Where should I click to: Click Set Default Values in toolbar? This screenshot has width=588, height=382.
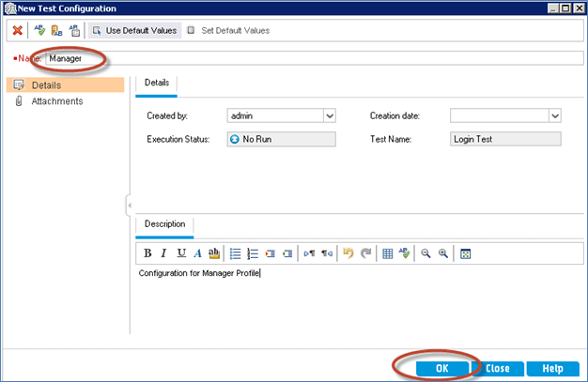coord(228,30)
